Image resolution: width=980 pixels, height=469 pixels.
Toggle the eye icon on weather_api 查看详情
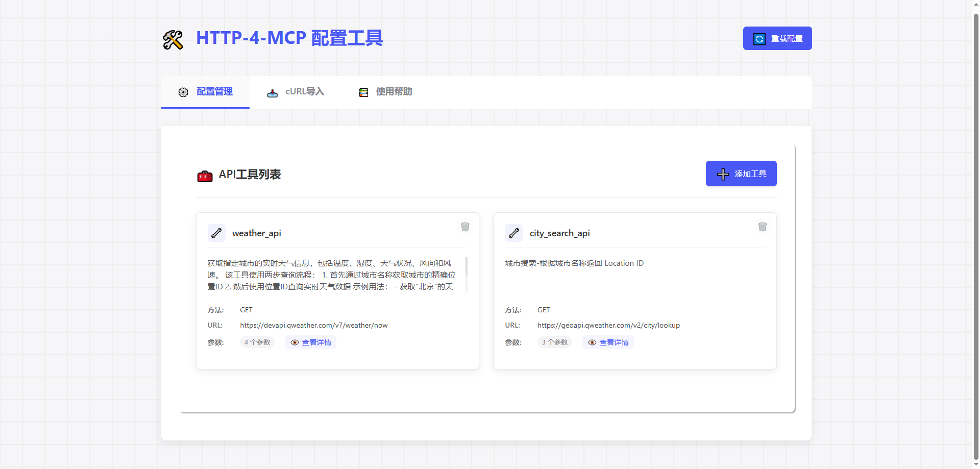tap(295, 342)
